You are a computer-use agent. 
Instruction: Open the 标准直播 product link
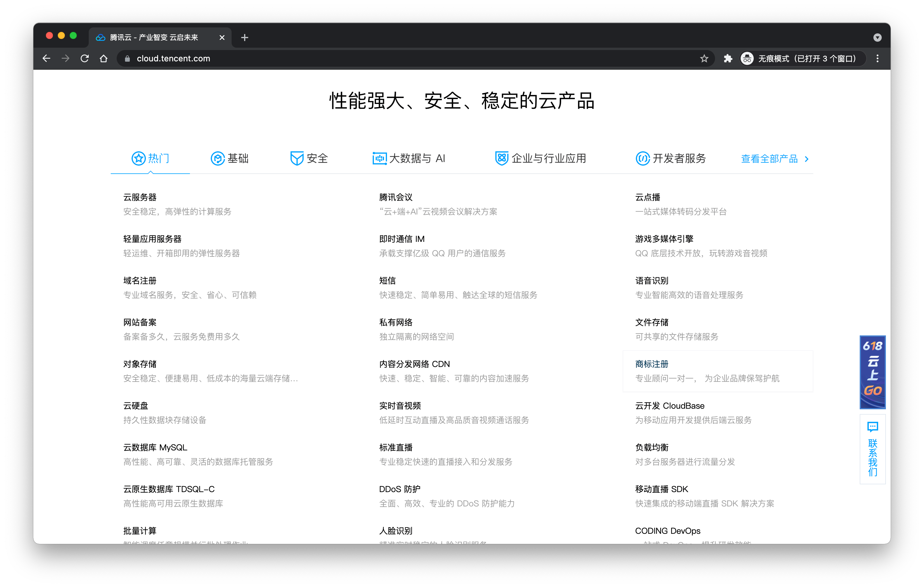(396, 447)
